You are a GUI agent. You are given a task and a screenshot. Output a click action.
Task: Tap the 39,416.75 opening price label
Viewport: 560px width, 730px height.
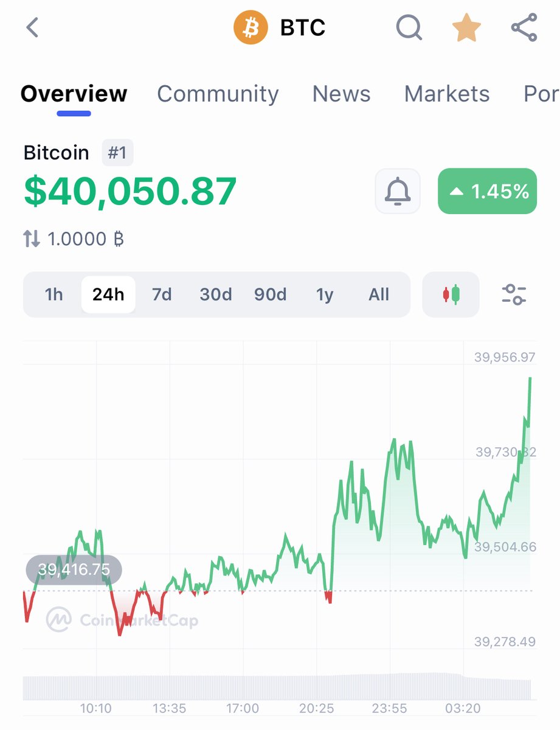(x=74, y=569)
